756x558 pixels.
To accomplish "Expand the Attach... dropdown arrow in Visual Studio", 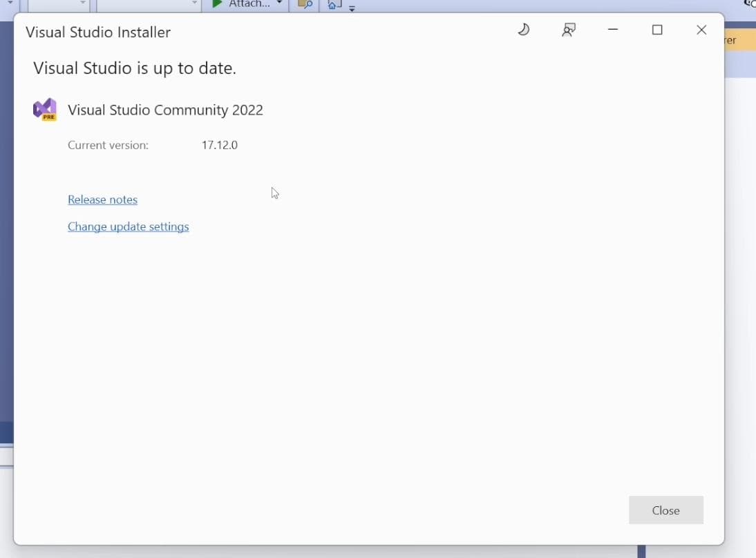I will pos(280,3).
